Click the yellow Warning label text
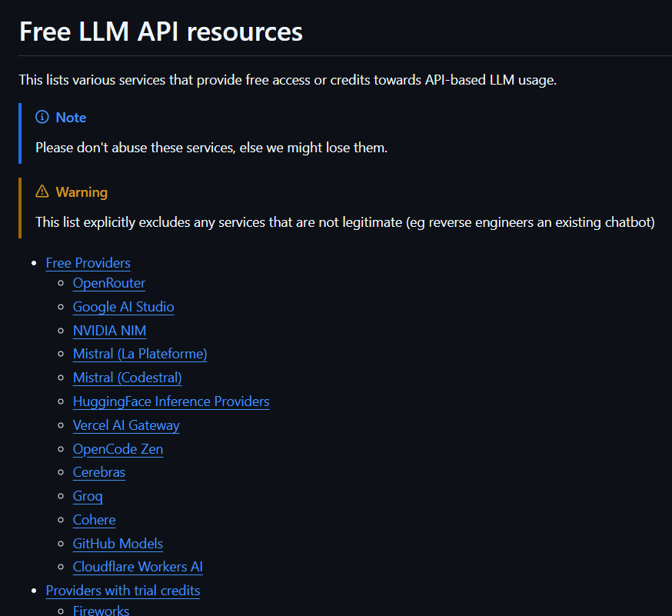This screenshot has width=672, height=616. coord(82,192)
